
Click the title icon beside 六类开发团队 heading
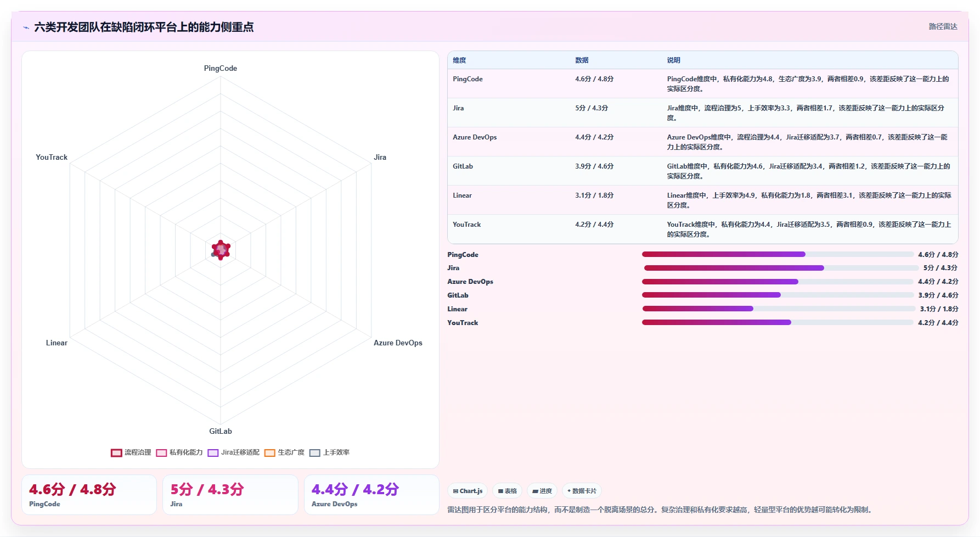[26, 27]
